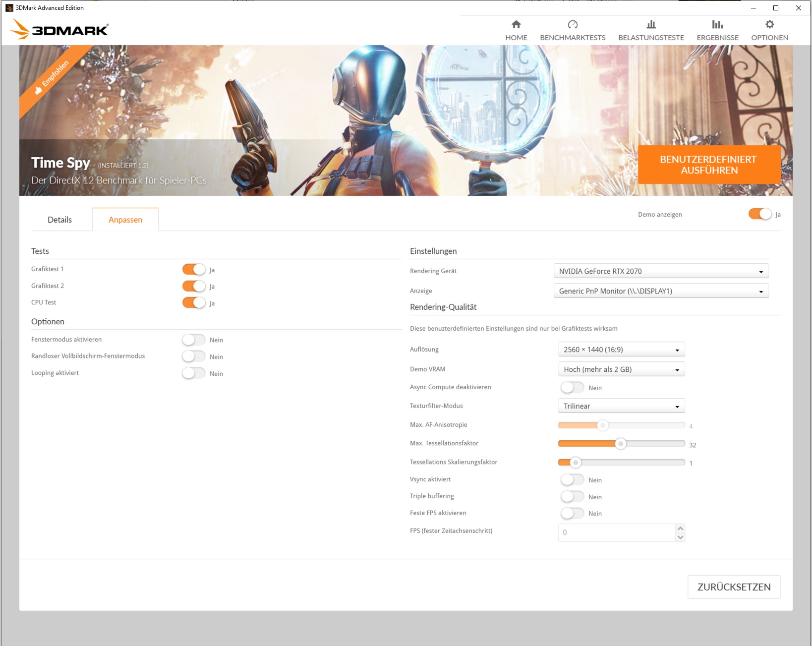This screenshot has width=812, height=646.
Task: Open BELASTUNGSTESTE menu item
Action: coord(651,38)
